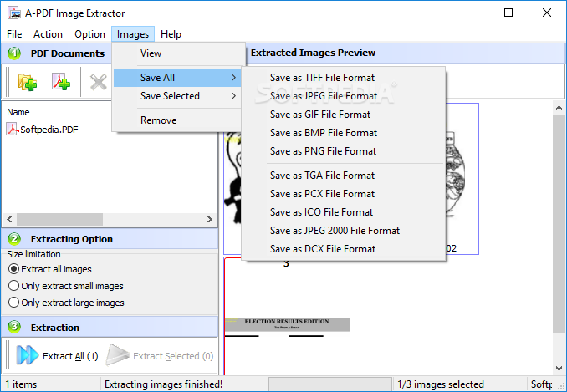Choose Save as GIF File Format
567x392 pixels.
pyautogui.click(x=343, y=115)
